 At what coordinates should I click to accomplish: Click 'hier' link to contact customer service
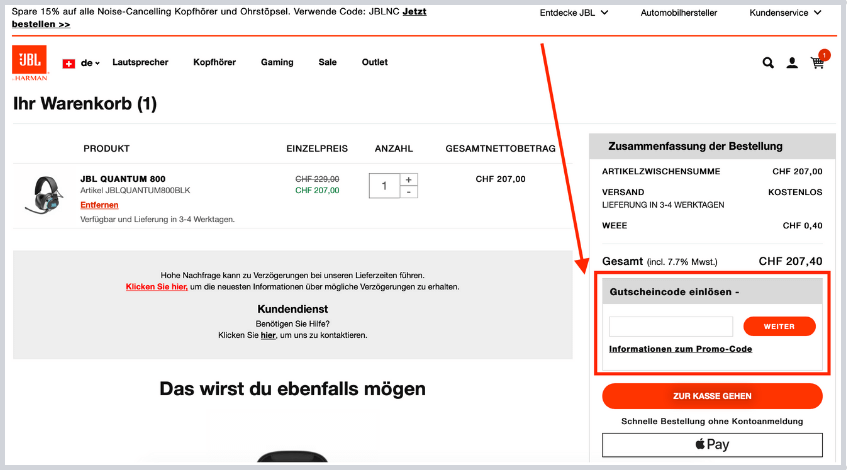point(268,335)
